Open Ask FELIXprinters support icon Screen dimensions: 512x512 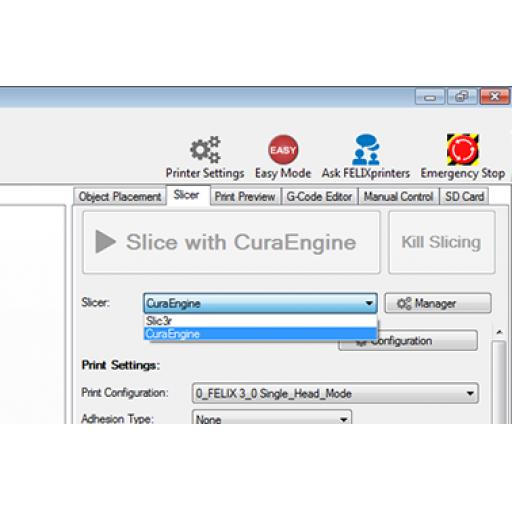click(366, 149)
